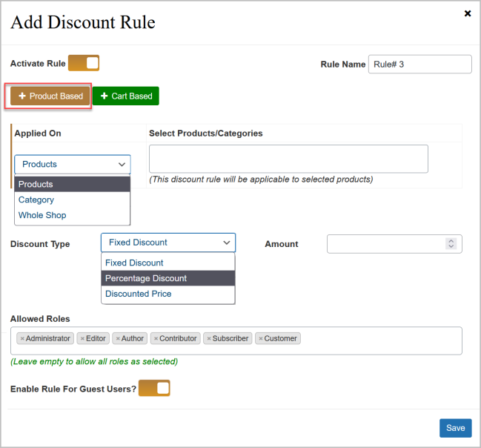Screen dimensions: 481x448
Task: Open the Discount Type dropdown
Action: click(168, 243)
